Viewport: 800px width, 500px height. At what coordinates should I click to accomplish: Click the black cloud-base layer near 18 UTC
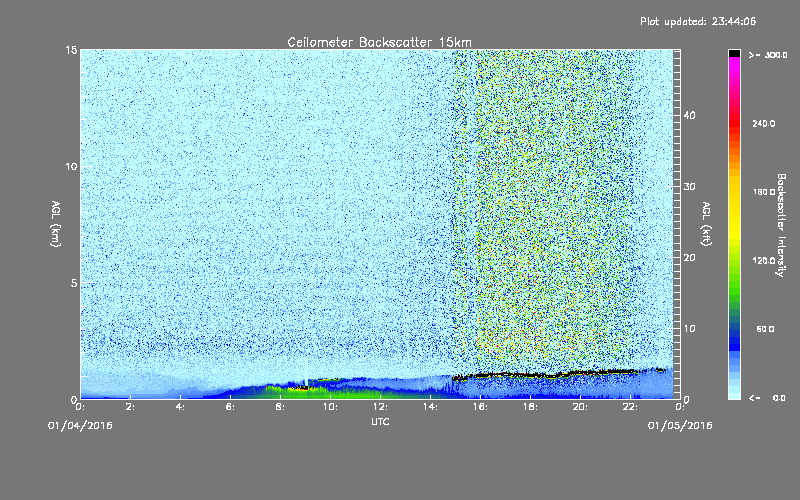[x=531, y=375]
